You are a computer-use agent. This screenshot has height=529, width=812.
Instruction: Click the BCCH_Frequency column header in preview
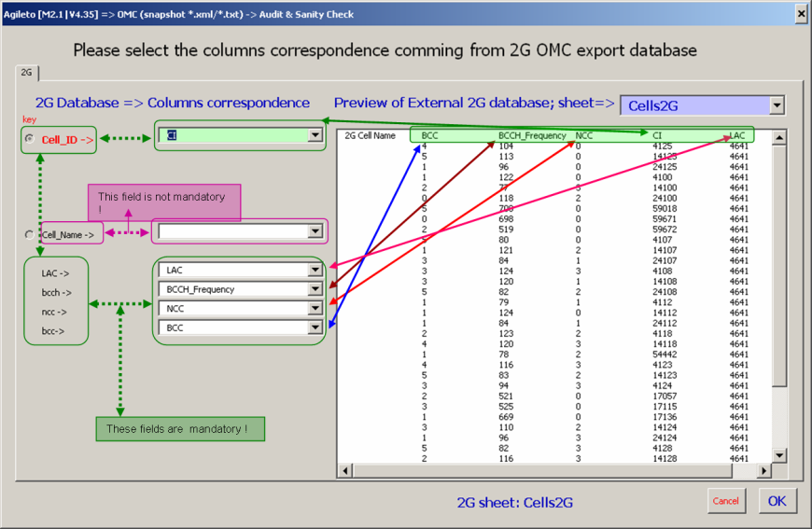coord(532,136)
